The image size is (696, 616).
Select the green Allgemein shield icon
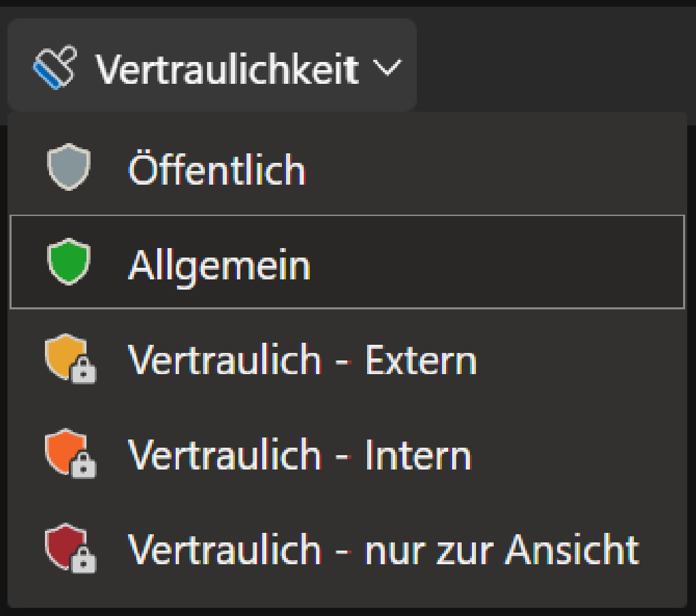point(69,262)
